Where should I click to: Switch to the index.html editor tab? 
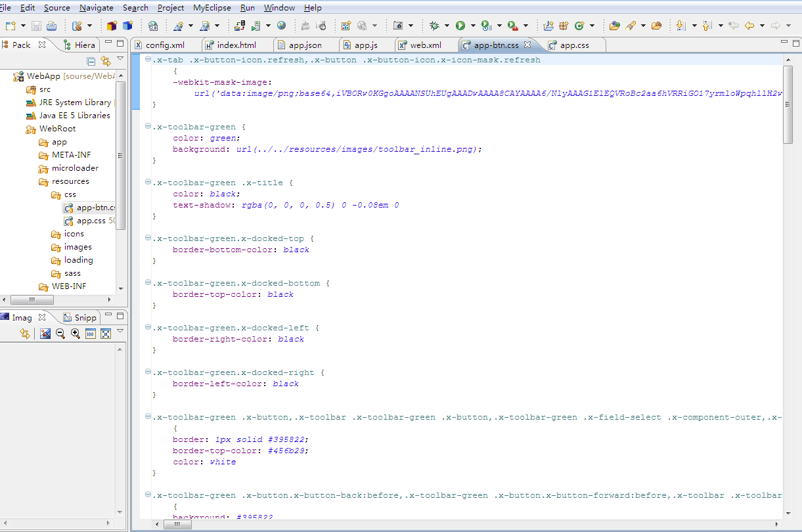(x=236, y=45)
